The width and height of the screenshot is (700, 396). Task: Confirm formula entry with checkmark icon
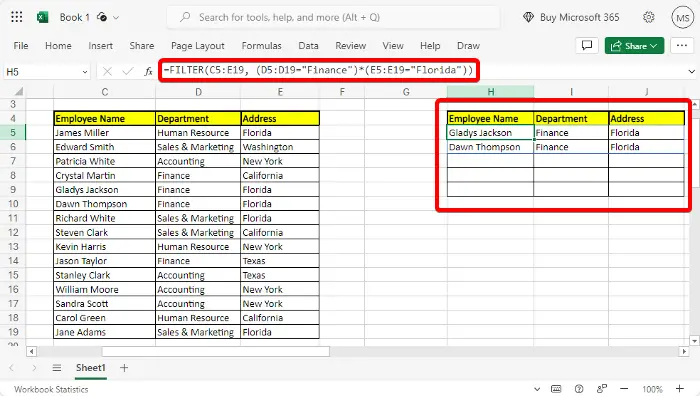click(x=128, y=71)
